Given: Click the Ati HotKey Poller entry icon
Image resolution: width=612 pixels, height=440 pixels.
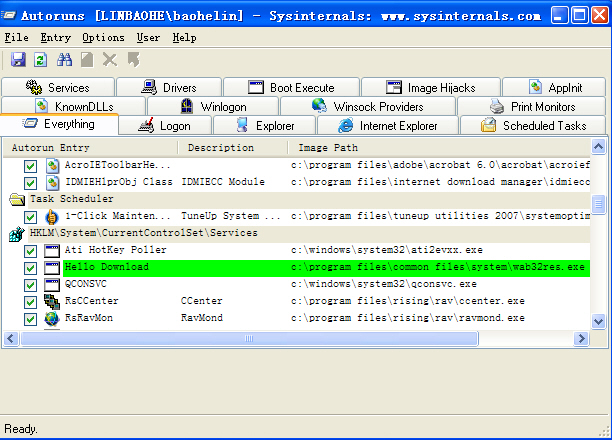Looking at the screenshot, I should pyautogui.click(x=52, y=251).
